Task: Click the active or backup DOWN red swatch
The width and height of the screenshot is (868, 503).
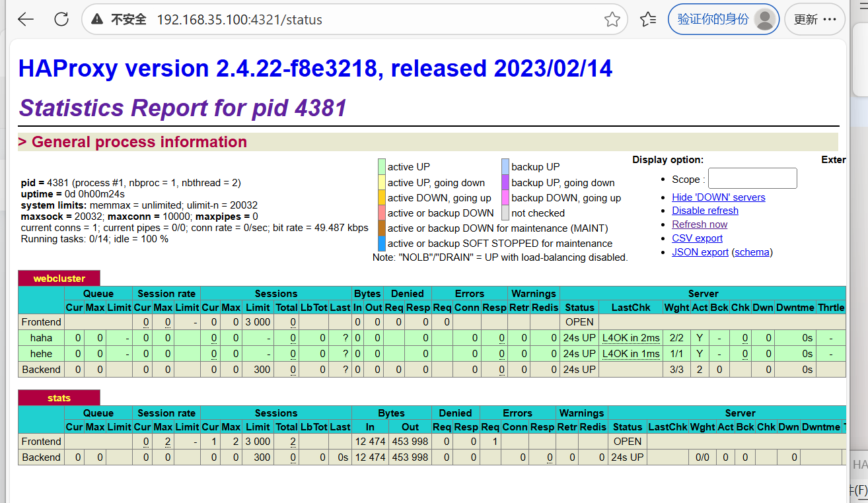Action: pyautogui.click(x=381, y=213)
